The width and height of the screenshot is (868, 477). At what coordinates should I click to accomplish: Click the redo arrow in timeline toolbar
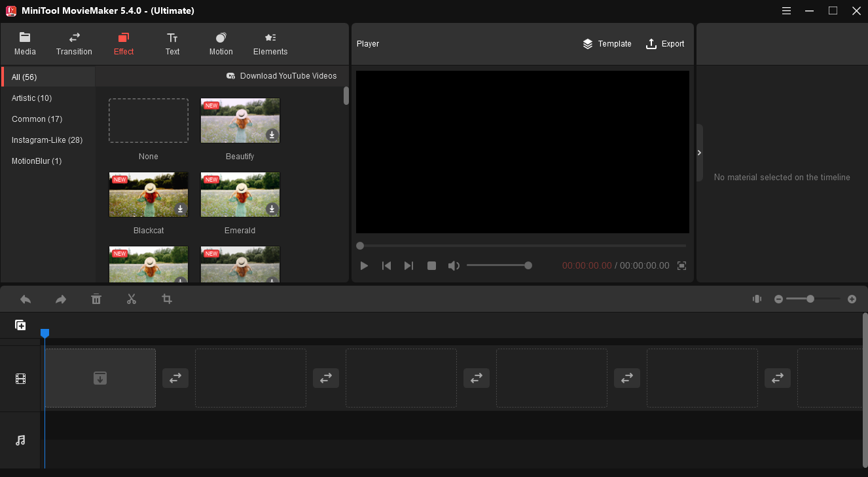[x=61, y=299]
